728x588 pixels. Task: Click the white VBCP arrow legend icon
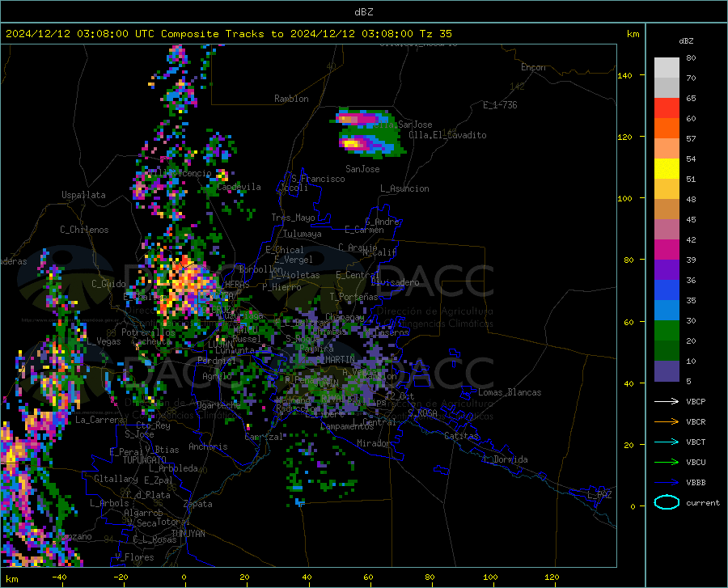point(667,401)
